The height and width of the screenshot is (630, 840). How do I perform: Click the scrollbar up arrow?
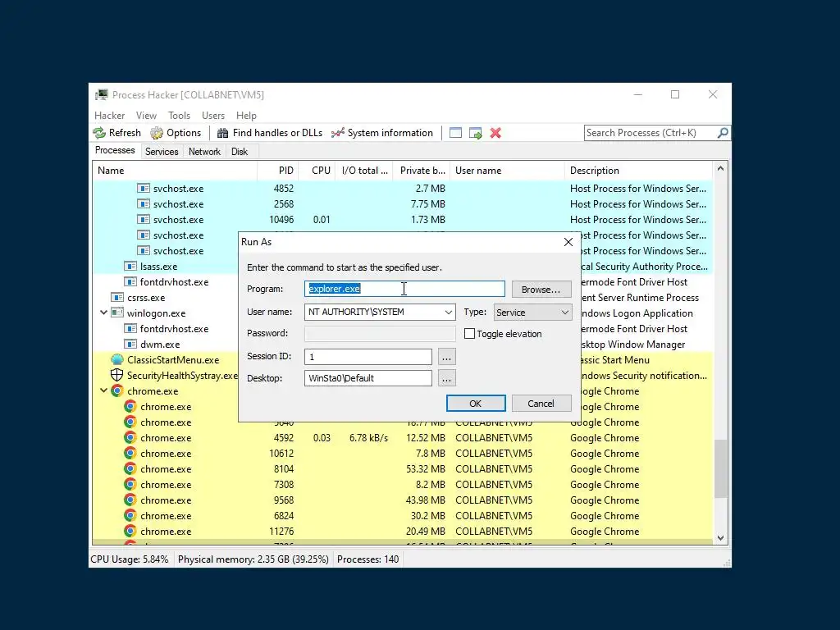(720, 169)
